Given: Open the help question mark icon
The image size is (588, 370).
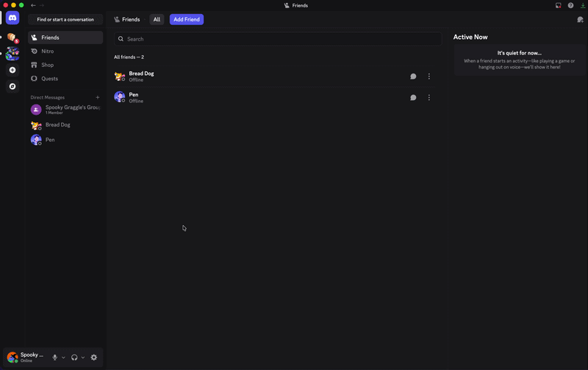Looking at the screenshot, I should [x=570, y=5].
